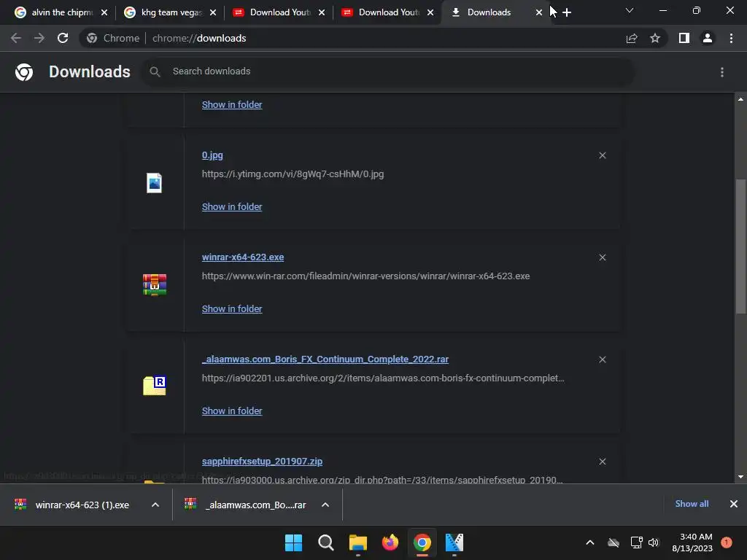This screenshot has width=747, height=560.
Task: Show 0.jpg in folder
Action: coord(231,206)
